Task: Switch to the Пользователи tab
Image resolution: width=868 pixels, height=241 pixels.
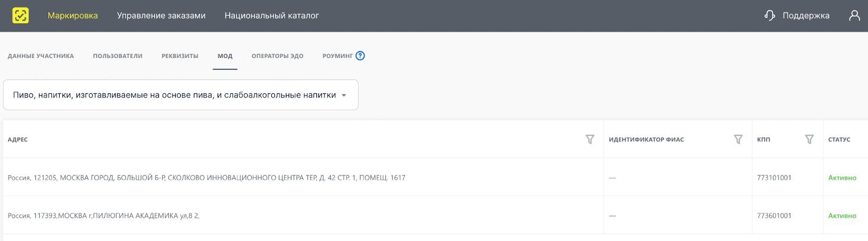Action: (118, 56)
